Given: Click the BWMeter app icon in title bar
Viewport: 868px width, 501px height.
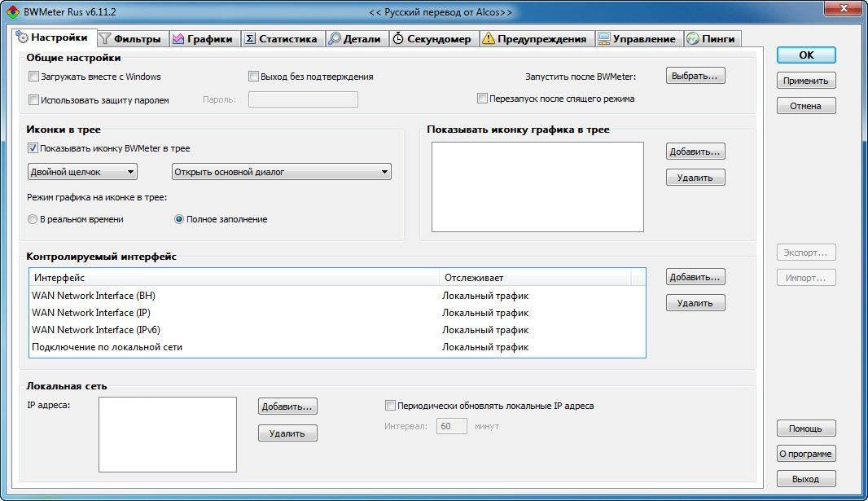Looking at the screenshot, I should [13, 11].
